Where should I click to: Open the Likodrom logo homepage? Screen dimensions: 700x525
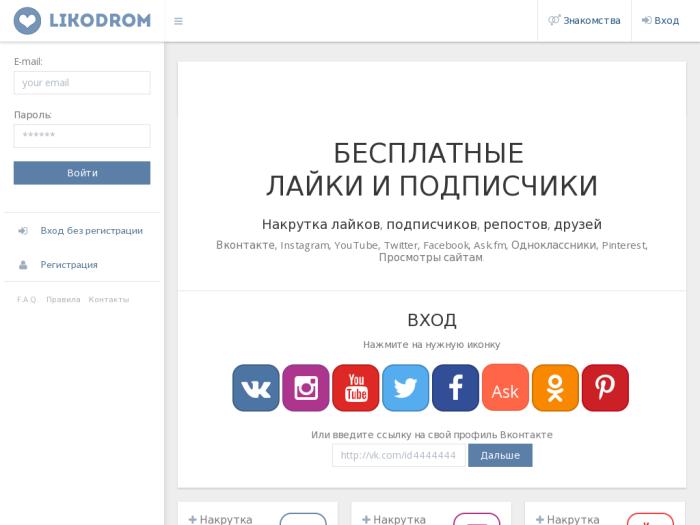(x=82, y=21)
